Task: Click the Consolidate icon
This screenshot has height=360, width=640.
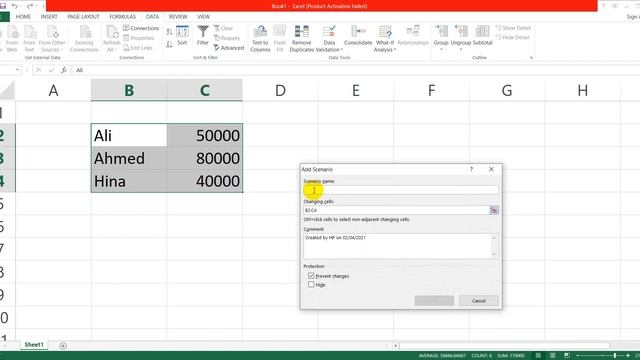Action: 358,36
